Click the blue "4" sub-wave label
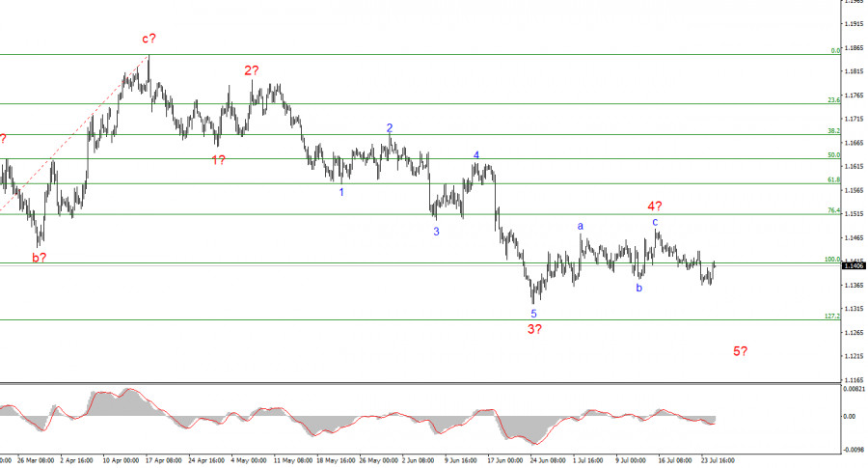The width and height of the screenshot is (868, 468). (476, 155)
